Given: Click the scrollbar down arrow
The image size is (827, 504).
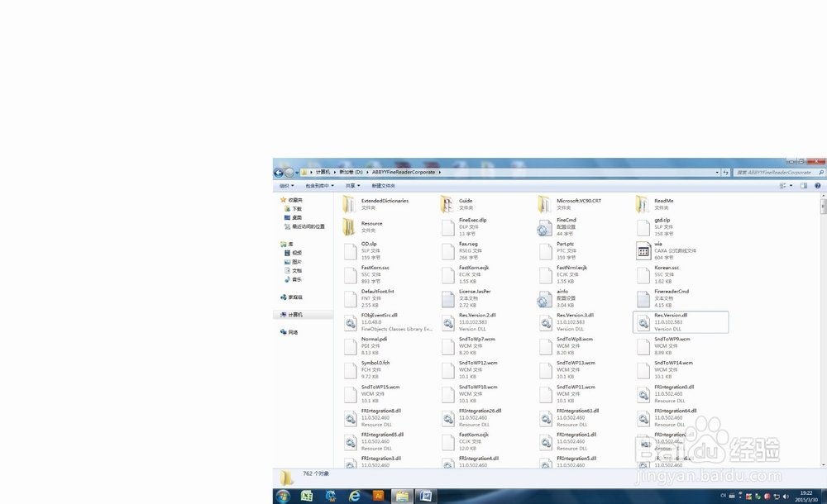Looking at the screenshot, I should click(824, 465).
